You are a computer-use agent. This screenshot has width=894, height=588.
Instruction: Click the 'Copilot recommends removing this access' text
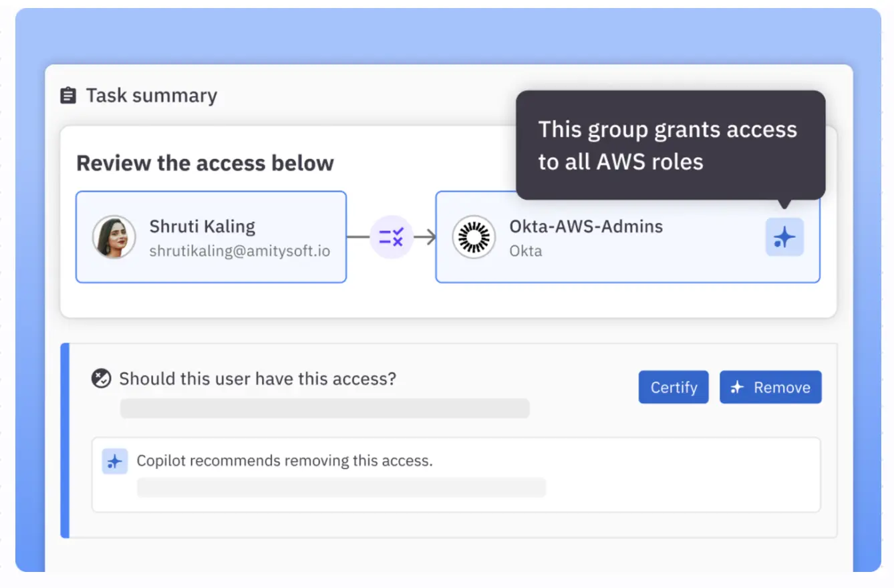pos(285,461)
